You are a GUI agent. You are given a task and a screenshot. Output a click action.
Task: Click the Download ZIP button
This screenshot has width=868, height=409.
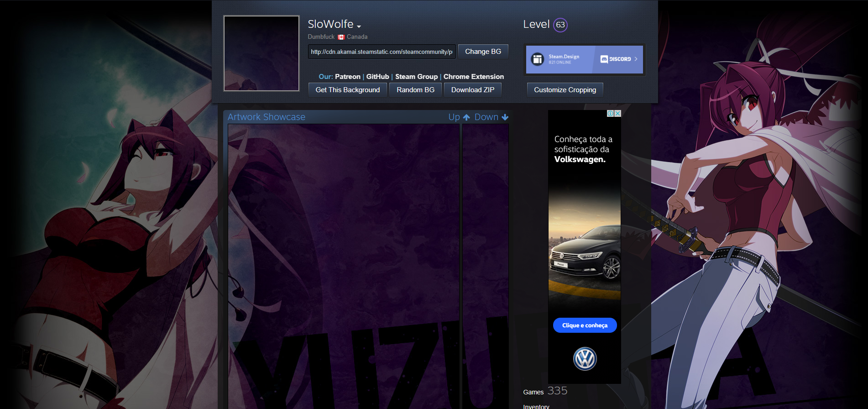[x=473, y=90]
